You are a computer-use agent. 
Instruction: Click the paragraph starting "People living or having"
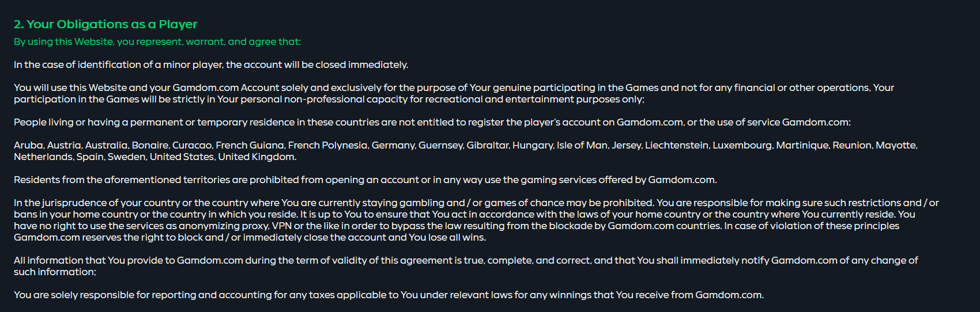pyautogui.click(x=432, y=122)
